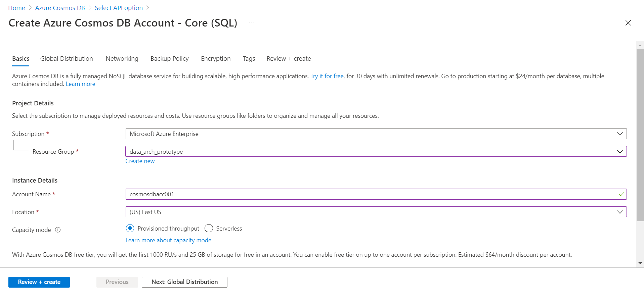Screen dimensions: 644x297
Task: Switch to the Global Distribution tab
Action: (67, 59)
